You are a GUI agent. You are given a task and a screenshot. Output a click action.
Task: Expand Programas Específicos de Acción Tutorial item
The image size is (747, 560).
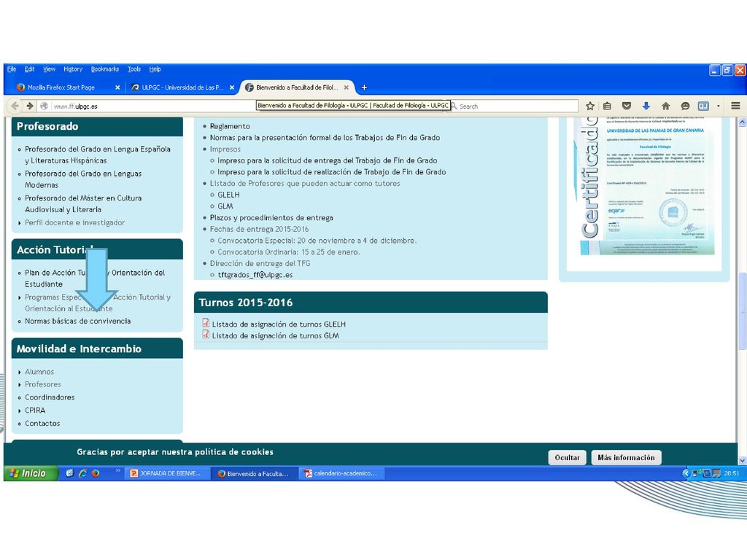coord(98,303)
